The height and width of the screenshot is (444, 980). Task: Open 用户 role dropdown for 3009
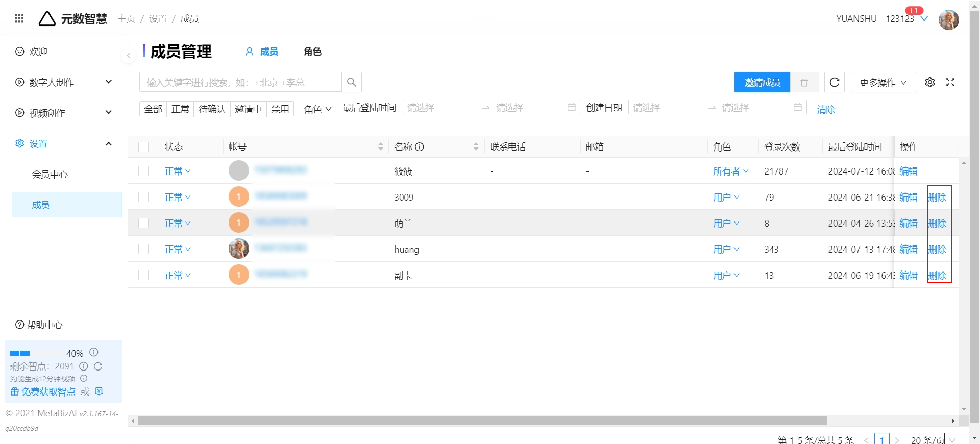coord(726,197)
